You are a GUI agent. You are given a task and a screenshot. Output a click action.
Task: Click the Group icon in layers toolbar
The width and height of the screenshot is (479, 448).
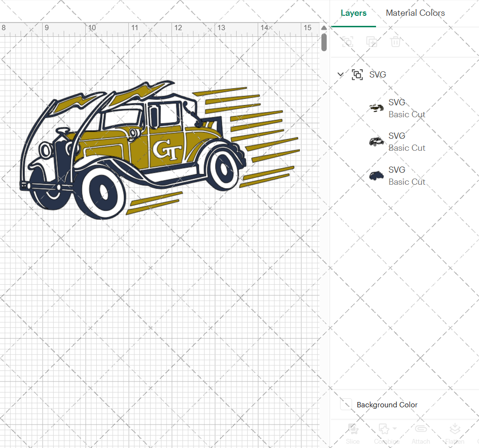coord(348,42)
